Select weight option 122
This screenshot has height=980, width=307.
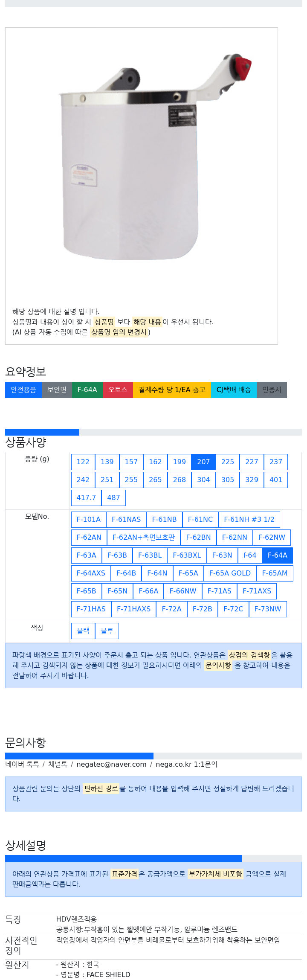coord(83,462)
